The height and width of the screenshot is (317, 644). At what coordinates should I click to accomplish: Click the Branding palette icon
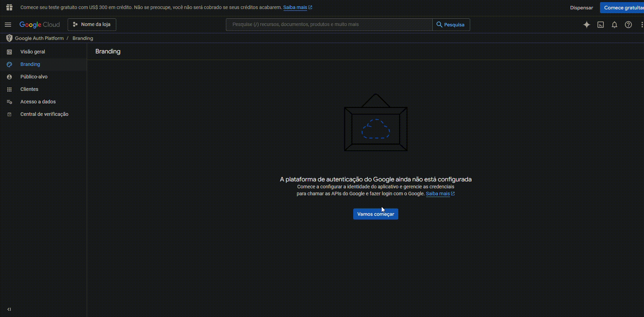(x=9, y=64)
